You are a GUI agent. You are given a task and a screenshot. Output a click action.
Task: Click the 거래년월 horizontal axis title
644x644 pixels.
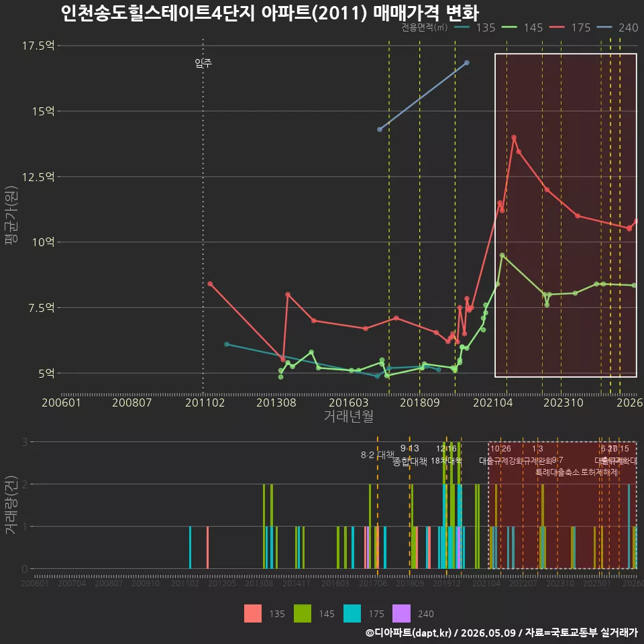click(x=349, y=416)
